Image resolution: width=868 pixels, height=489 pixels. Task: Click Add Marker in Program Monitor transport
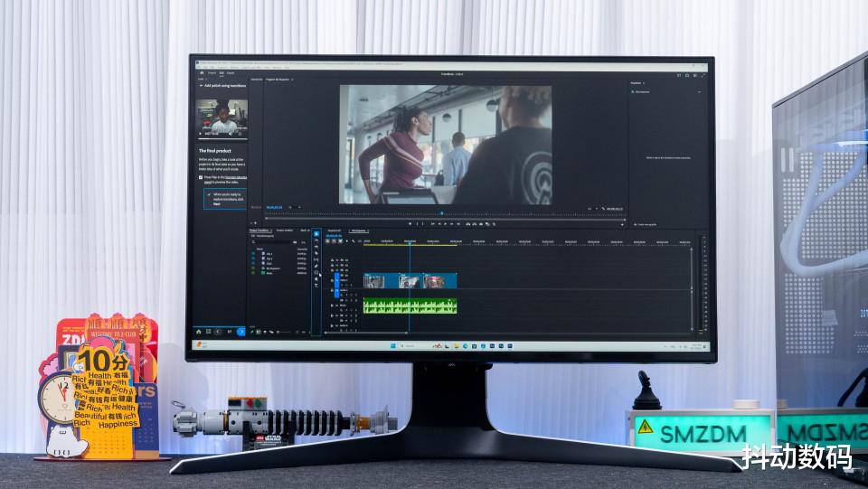(410, 223)
